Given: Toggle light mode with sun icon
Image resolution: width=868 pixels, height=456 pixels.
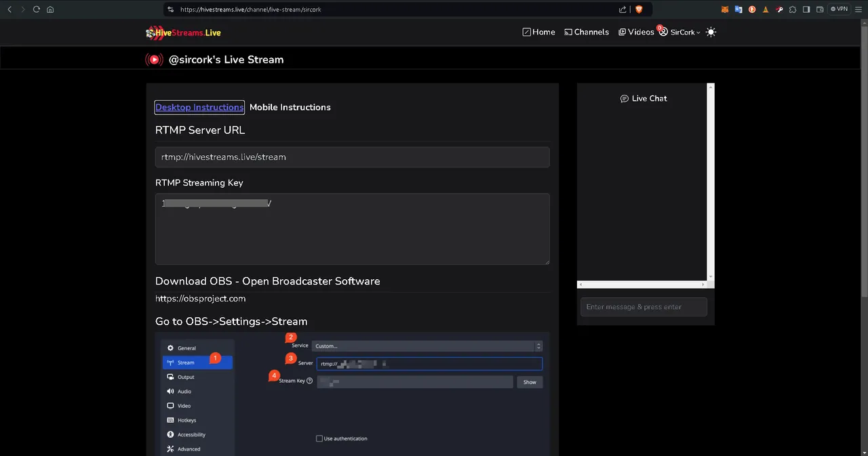Looking at the screenshot, I should [711, 32].
